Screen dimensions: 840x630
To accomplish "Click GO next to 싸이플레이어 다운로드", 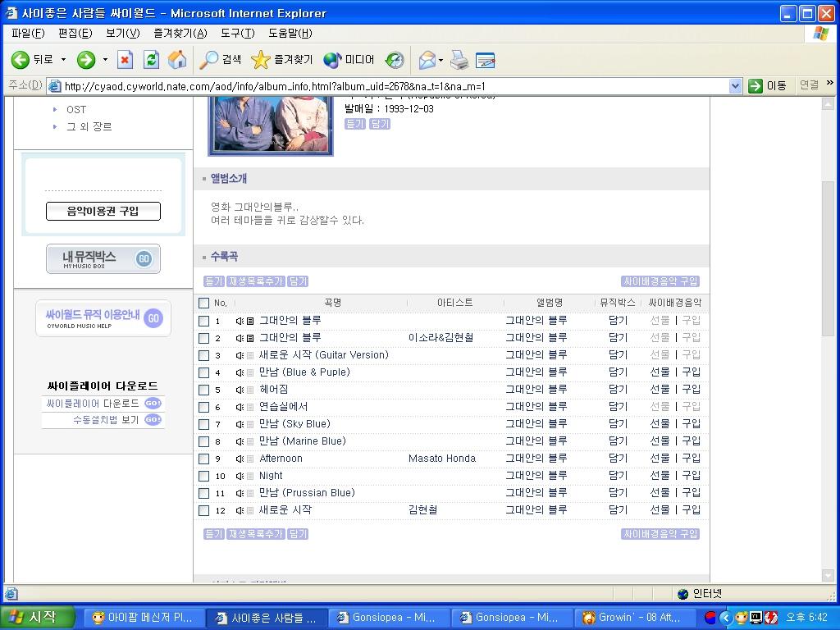I will [x=153, y=404].
